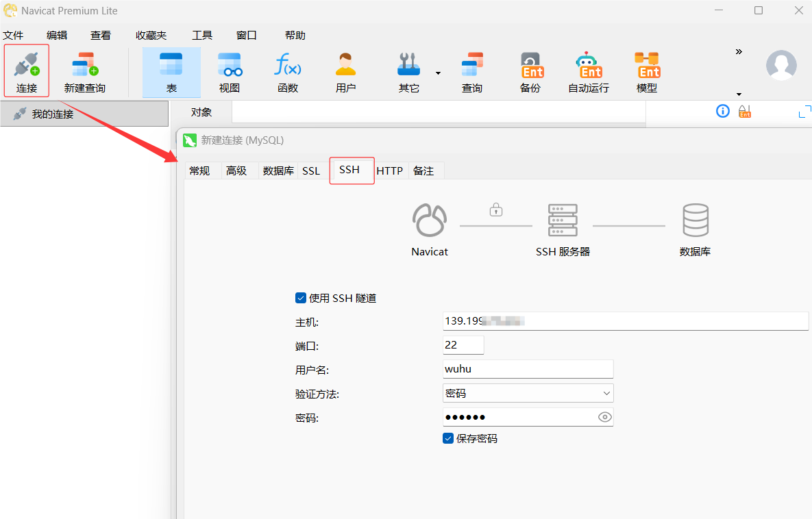Click the blue information icon

(723, 111)
